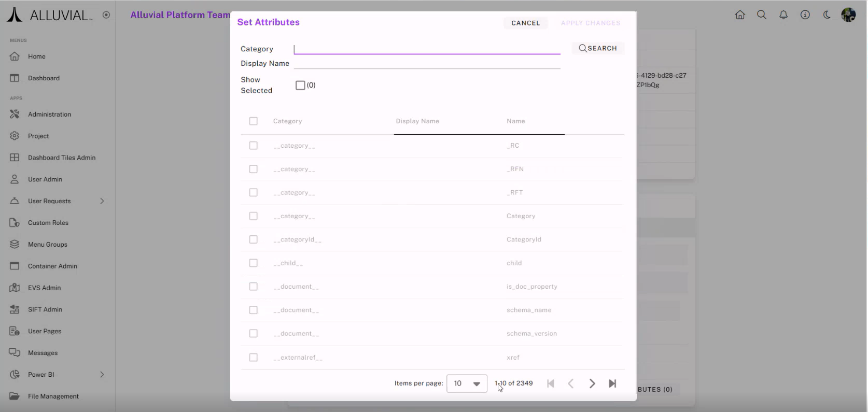Image resolution: width=868 pixels, height=412 pixels.
Task: Jump to last page of attributes
Action: pos(612,383)
